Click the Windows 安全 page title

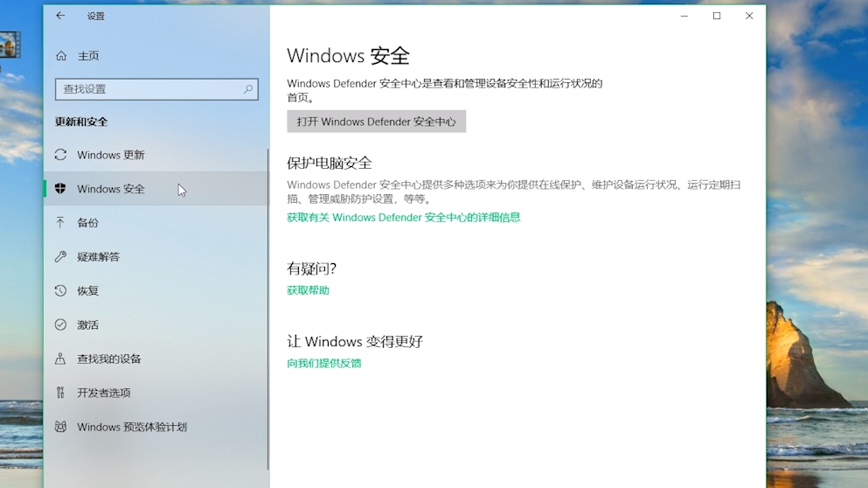(348, 55)
